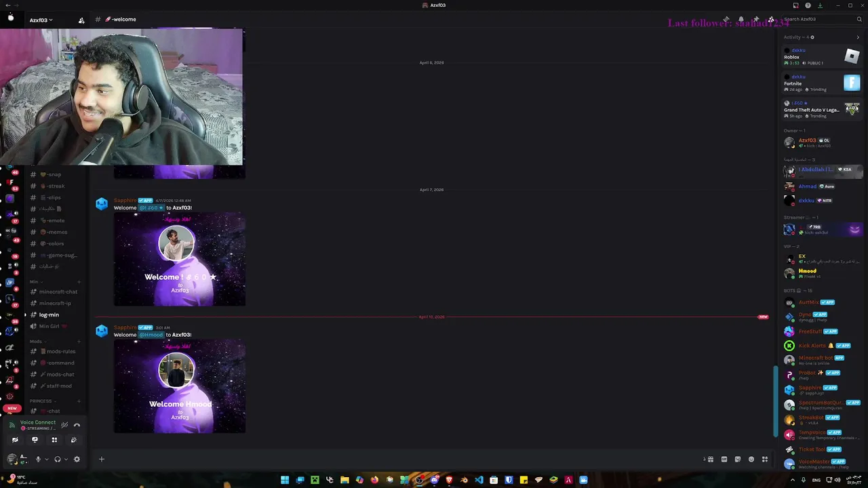Open the Fortnite activity card

(x=822, y=83)
